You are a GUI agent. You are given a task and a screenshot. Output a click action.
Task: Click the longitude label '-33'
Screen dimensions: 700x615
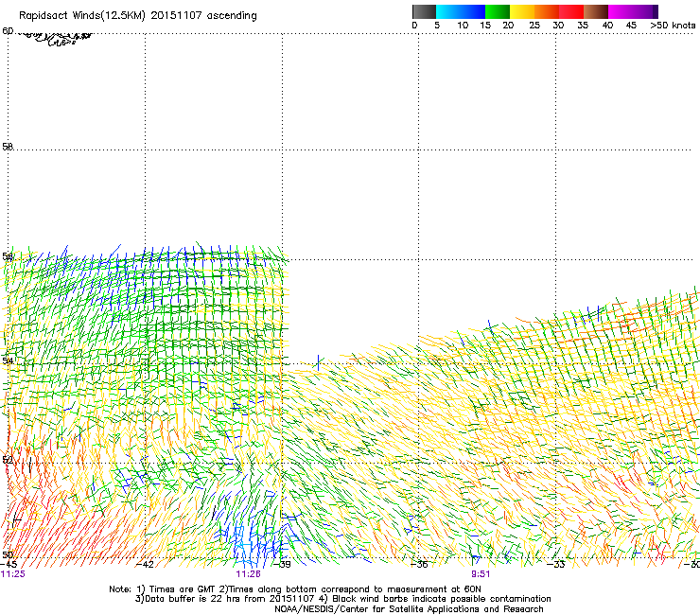(556, 564)
